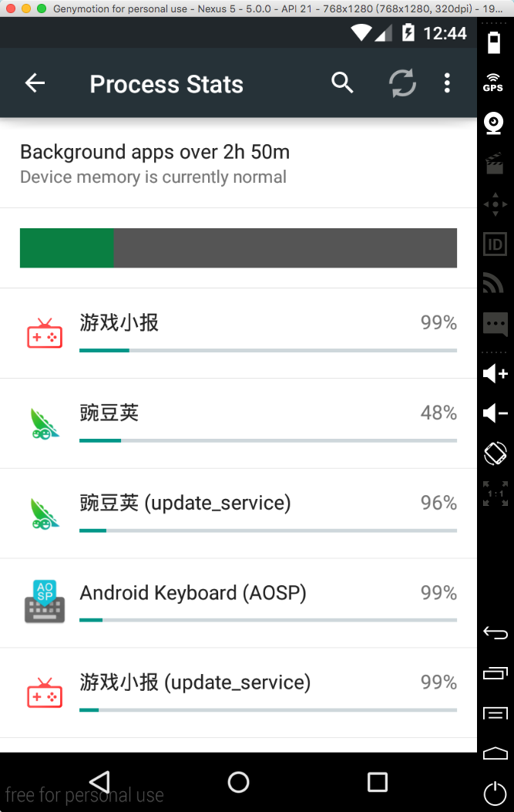Click the green memory usage bar
The width and height of the screenshot is (514, 812).
pos(67,248)
